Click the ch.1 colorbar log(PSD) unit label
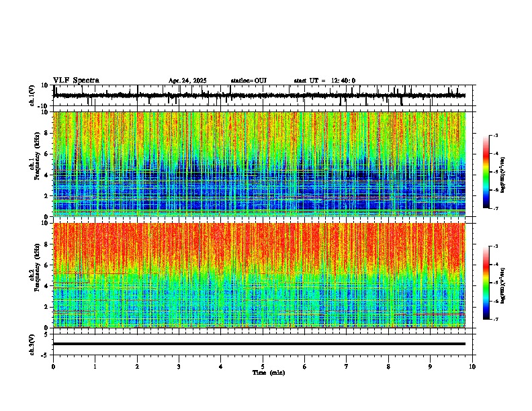The width and height of the screenshot is (532, 411). click(503, 175)
